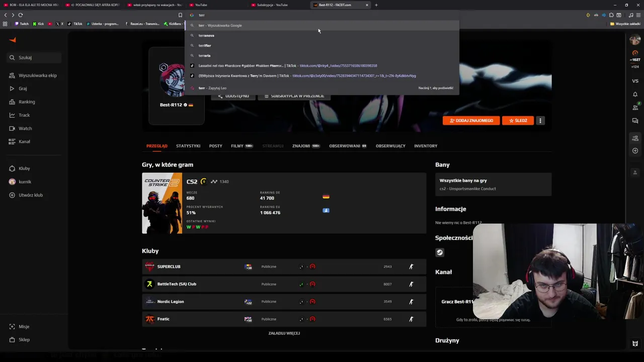Click ZAŁADUJ WIĘCEJ to load more clubs
The width and height of the screenshot is (644, 362).
[284, 333]
